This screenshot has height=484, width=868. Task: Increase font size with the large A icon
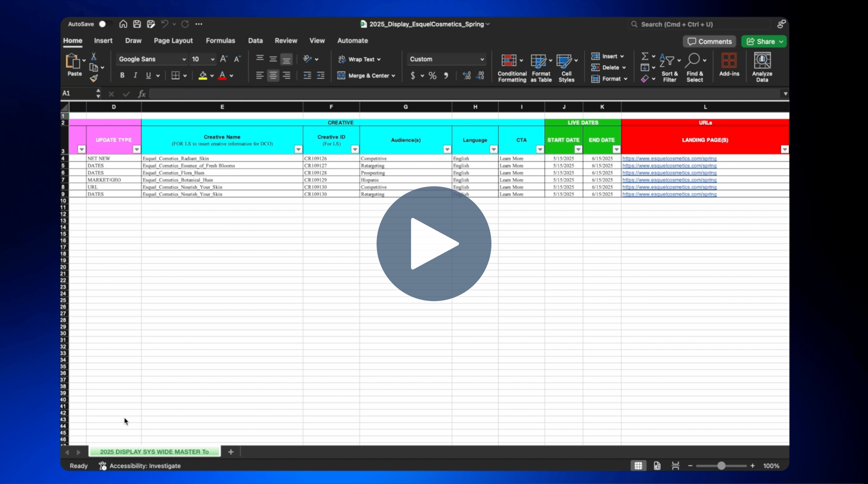click(x=224, y=59)
